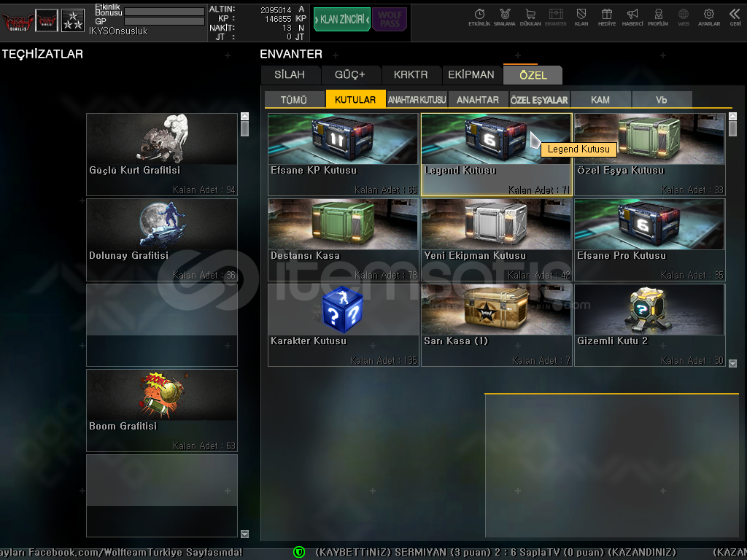Select the Sarı Kasa (1) item
Viewport: 747px width, 560px height.
point(496,325)
